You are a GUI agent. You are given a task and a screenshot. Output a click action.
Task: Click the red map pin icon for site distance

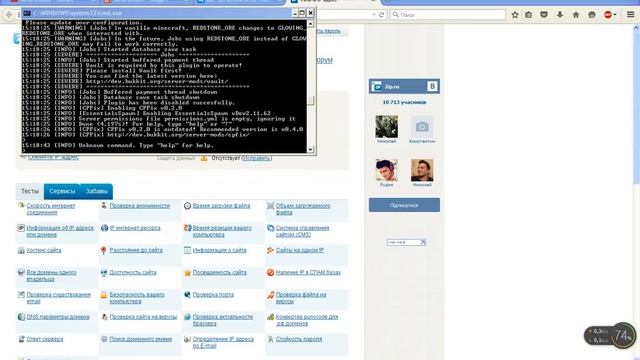point(104,250)
